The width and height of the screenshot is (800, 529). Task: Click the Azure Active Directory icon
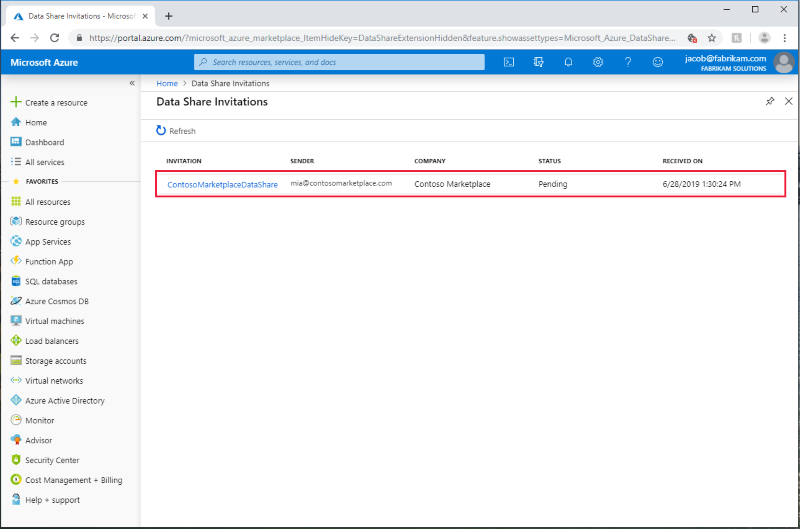[x=16, y=400]
